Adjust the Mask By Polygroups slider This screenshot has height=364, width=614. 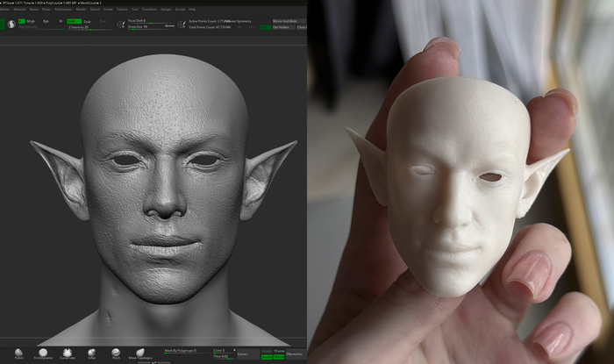point(187,351)
